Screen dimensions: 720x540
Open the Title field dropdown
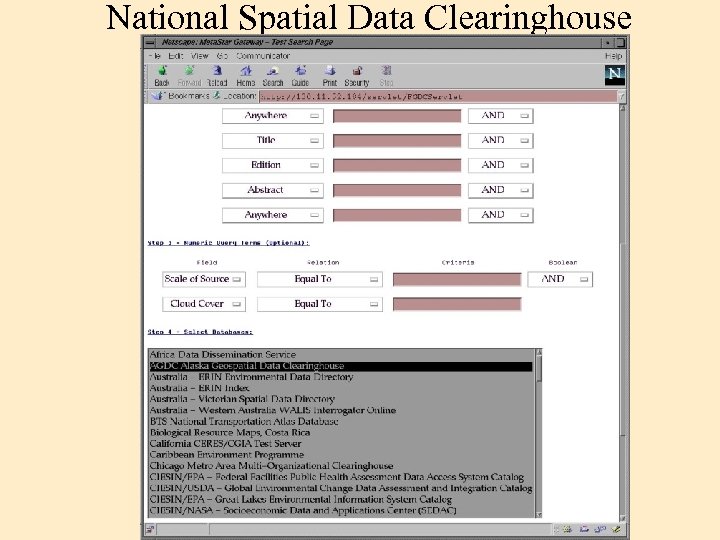pos(273,141)
